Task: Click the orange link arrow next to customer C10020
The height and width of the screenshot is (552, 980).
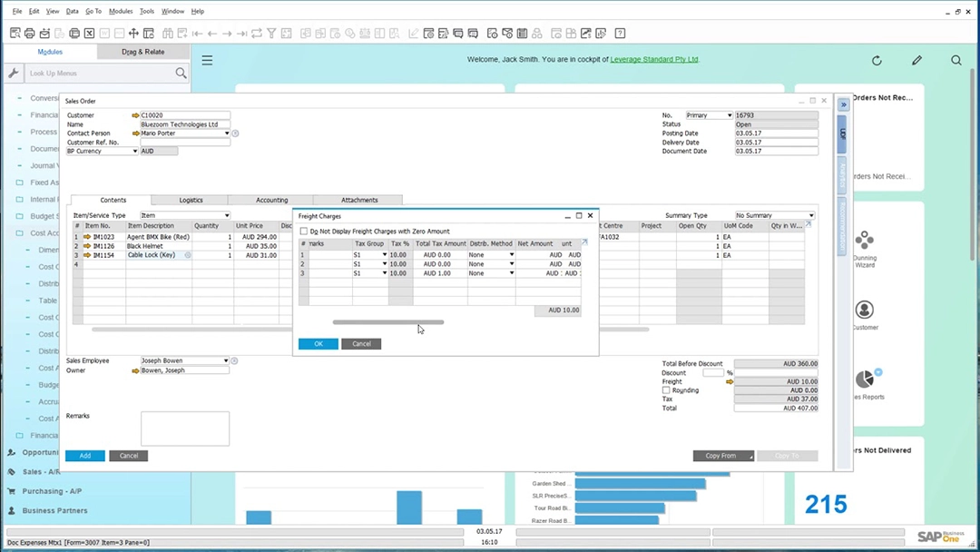Action: tap(134, 115)
